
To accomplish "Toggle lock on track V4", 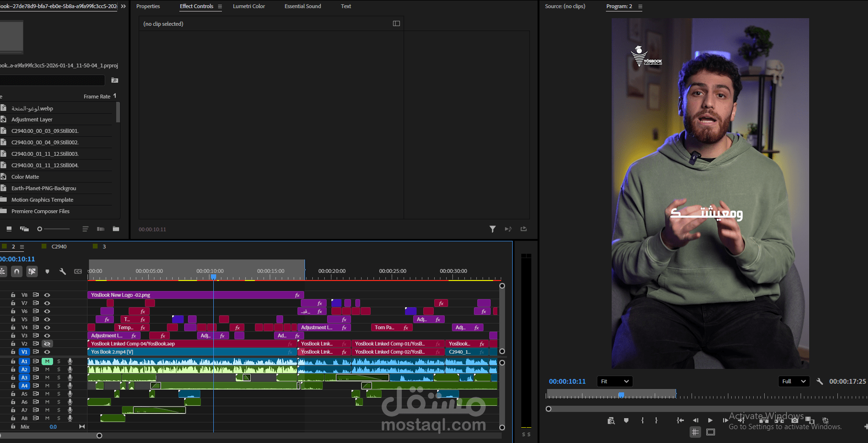I will 13,327.
